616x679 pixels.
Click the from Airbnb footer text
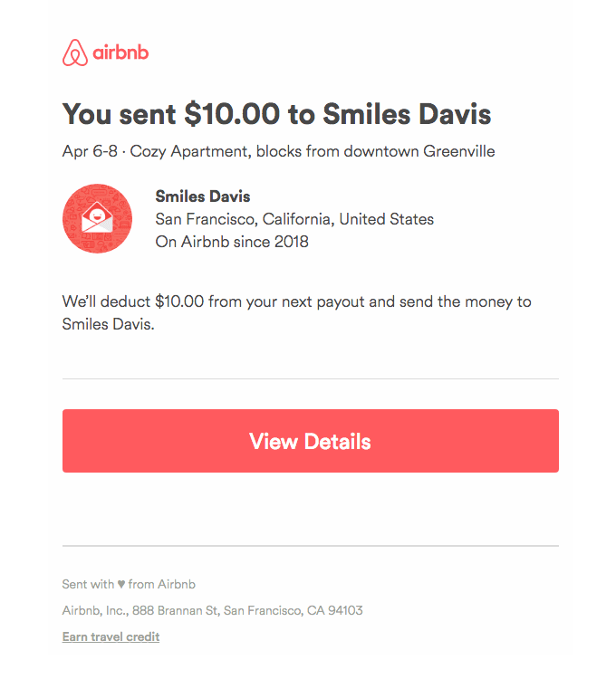[x=162, y=585]
